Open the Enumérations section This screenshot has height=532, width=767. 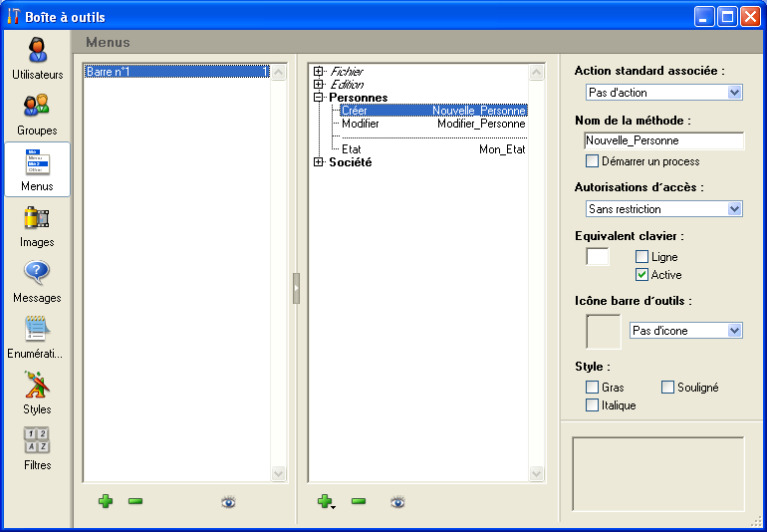[x=37, y=337]
